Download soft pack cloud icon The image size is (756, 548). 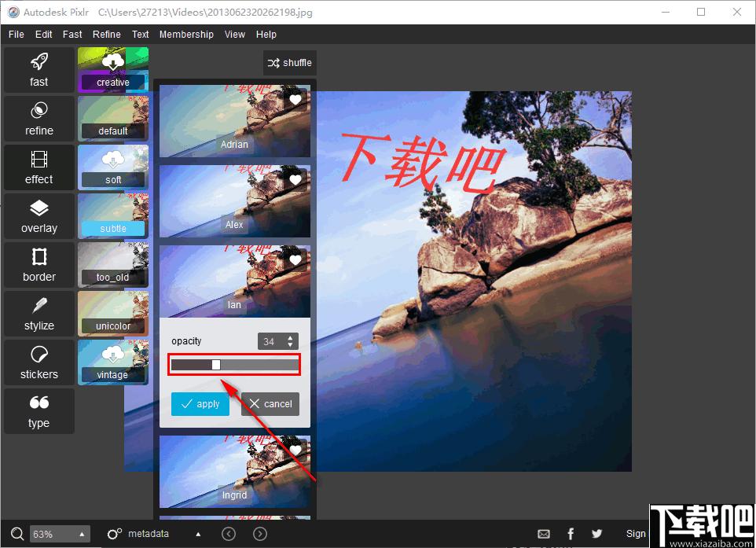click(113, 159)
